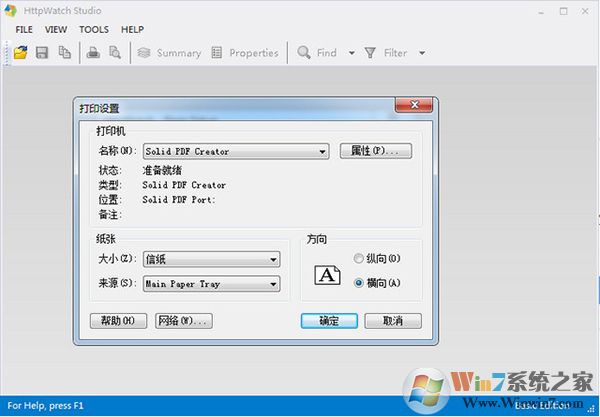
Task: Click the Open file folder icon
Action: coord(21,52)
